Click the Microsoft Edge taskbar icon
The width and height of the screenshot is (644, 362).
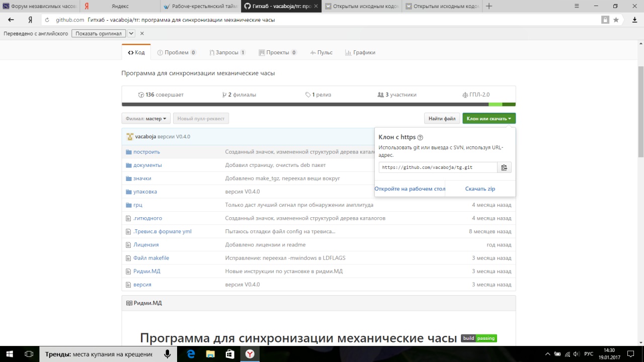coord(191,354)
